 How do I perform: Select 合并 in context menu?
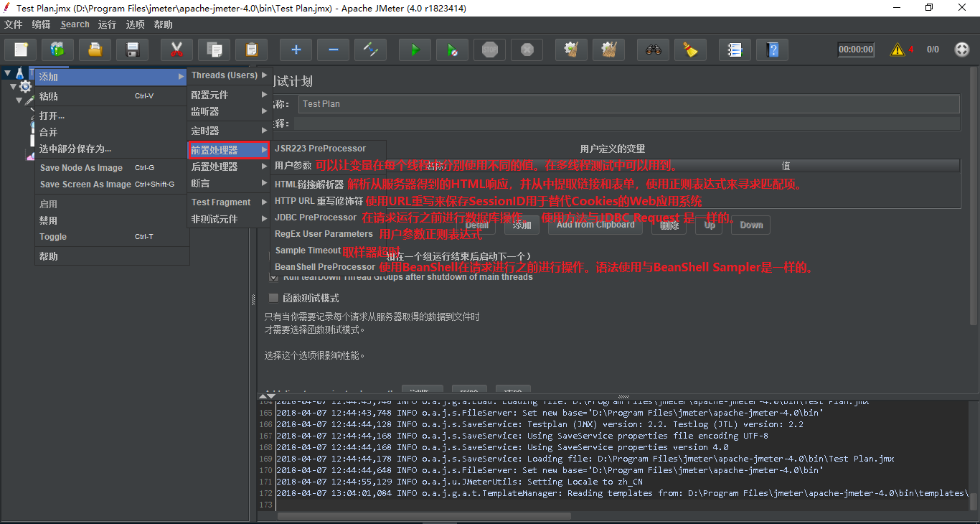(111, 132)
